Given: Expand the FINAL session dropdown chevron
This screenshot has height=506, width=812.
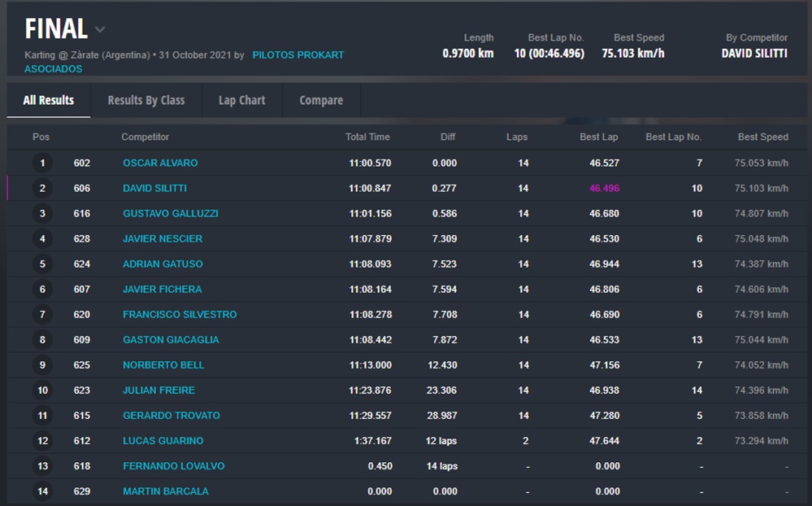Looking at the screenshot, I should point(100,30).
